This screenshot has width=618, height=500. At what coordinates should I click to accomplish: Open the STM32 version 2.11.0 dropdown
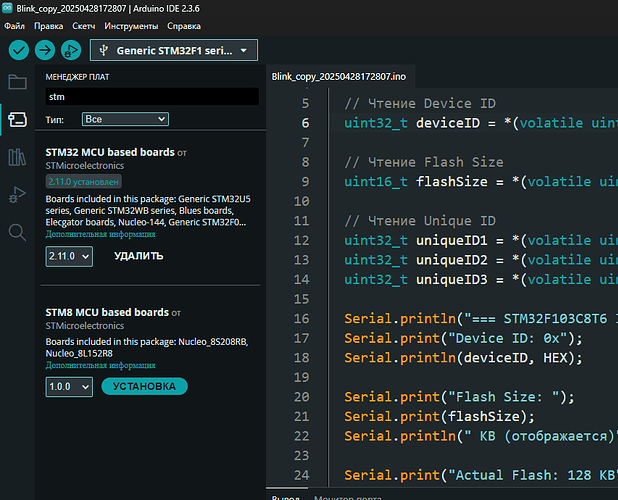(x=69, y=257)
